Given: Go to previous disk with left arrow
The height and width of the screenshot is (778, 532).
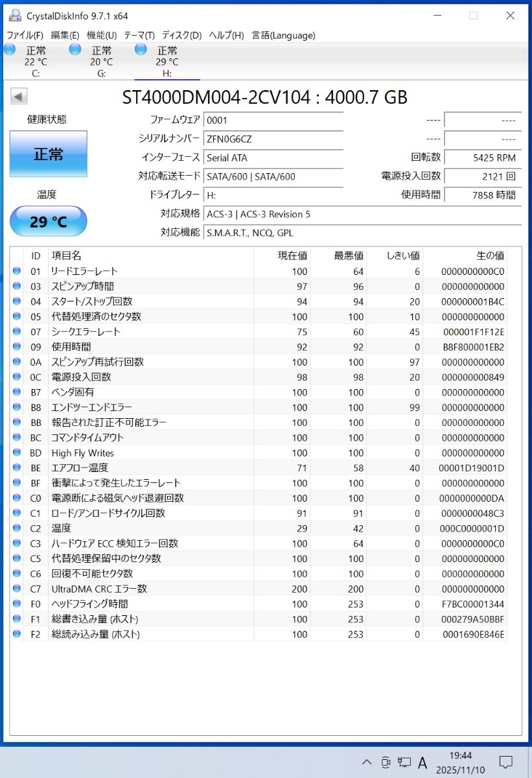Looking at the screenshot, I should click(19, 97).
